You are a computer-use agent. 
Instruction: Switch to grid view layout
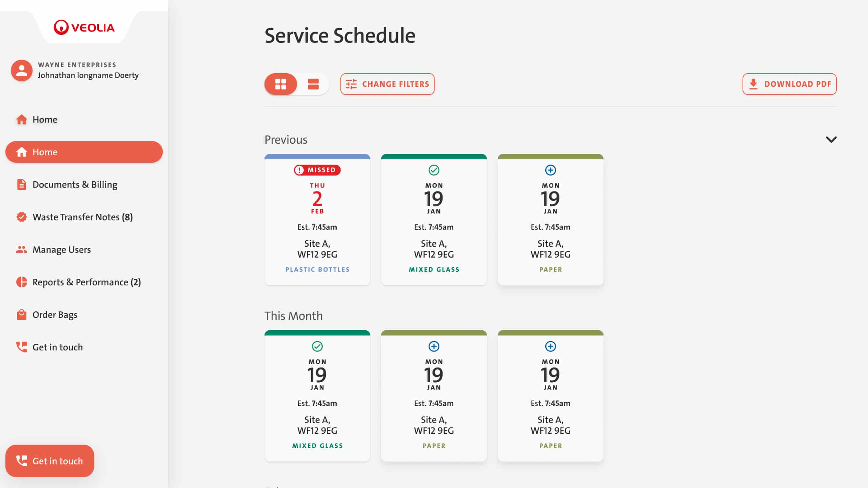click(281, 84)
